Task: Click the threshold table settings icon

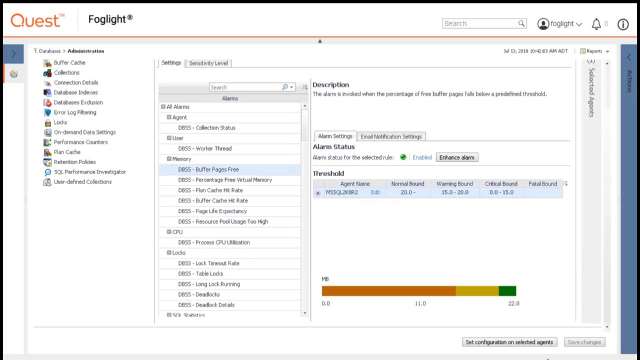Action: (x=565, y=184)
